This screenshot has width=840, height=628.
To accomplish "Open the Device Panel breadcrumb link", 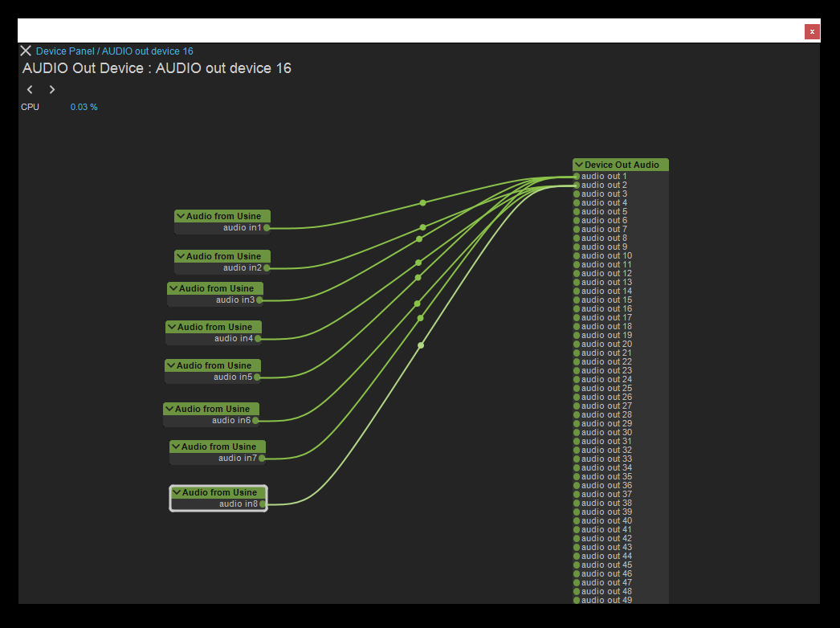I will tap(66, 51).
